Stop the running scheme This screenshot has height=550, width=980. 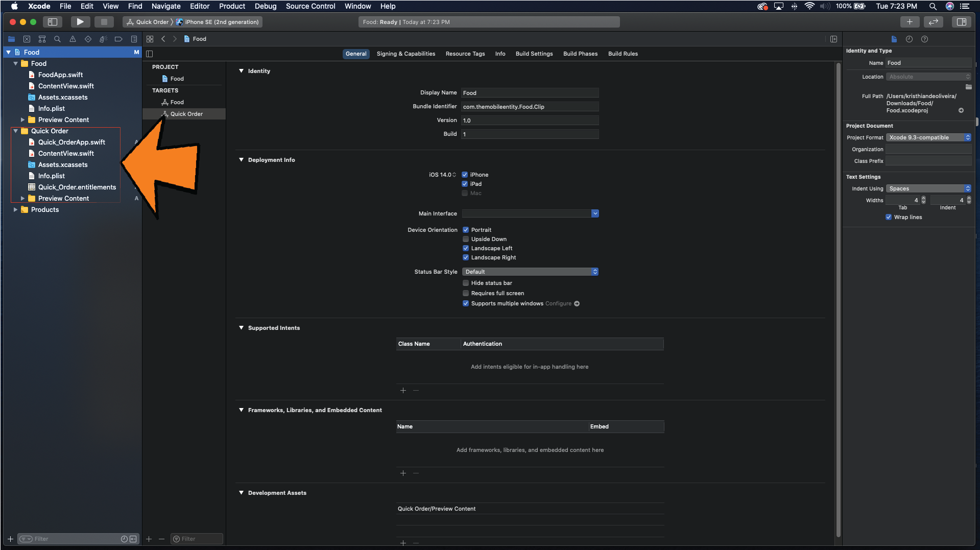click(x=104, y=22)
